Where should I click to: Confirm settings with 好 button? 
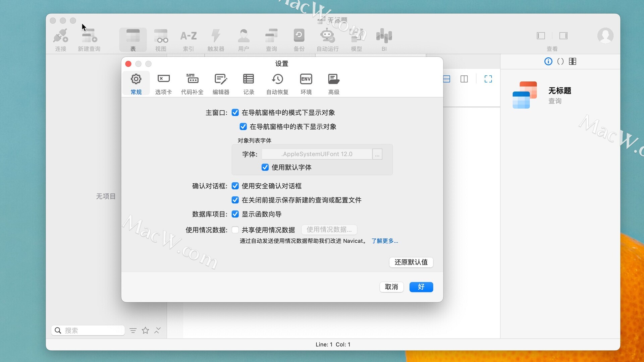421,287
